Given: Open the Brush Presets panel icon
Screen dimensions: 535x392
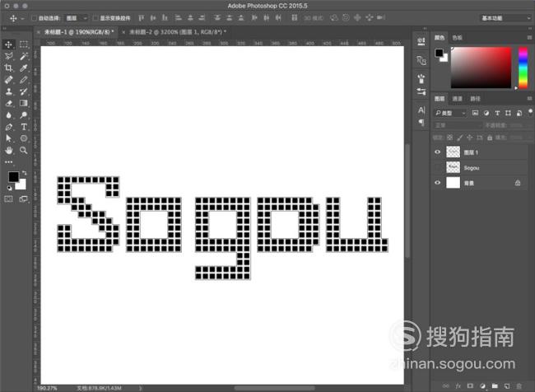Looking at the screenshot, I should [x=421, y=91].
